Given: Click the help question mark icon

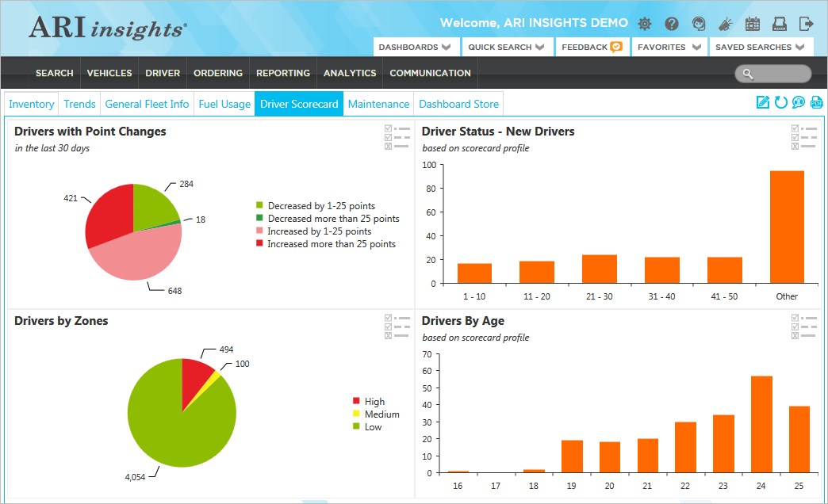Looking at the screenshot, I should [x=671, y=24].
